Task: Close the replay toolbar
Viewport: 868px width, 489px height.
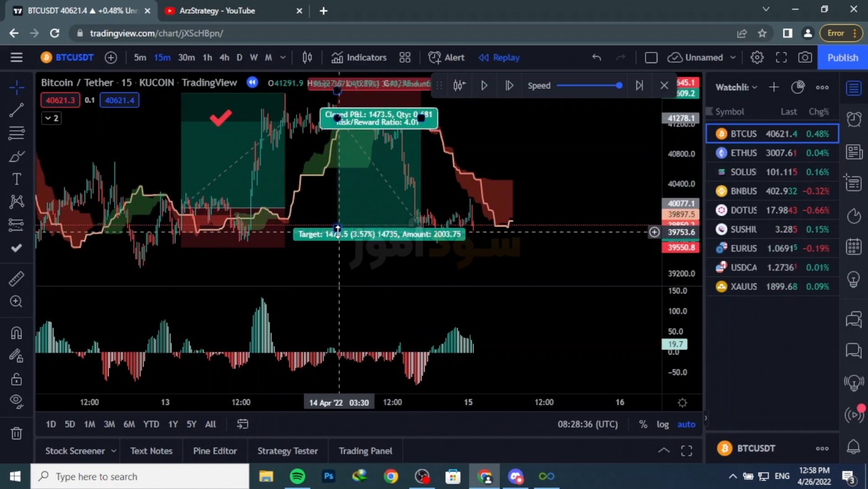Action: [x=664, y=86]
